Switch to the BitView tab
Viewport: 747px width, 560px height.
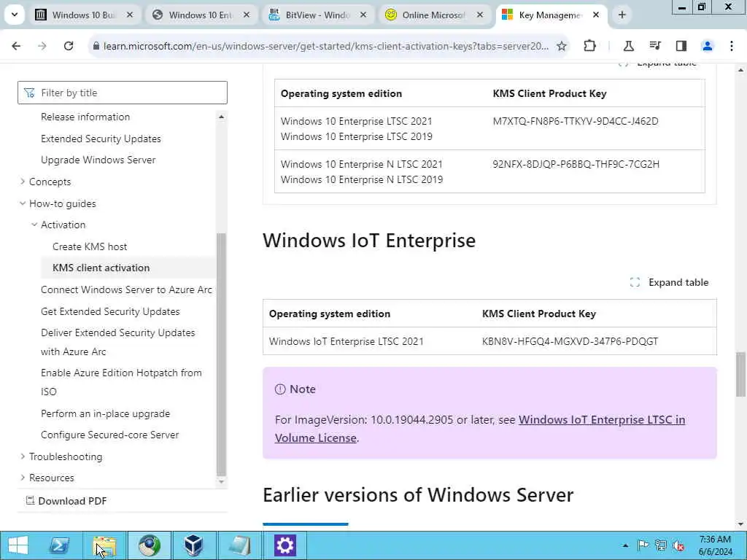coord(317,15)
